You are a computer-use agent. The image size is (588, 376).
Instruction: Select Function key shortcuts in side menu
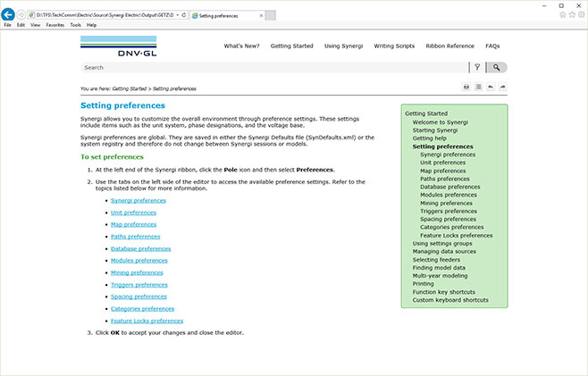[443, 292]
